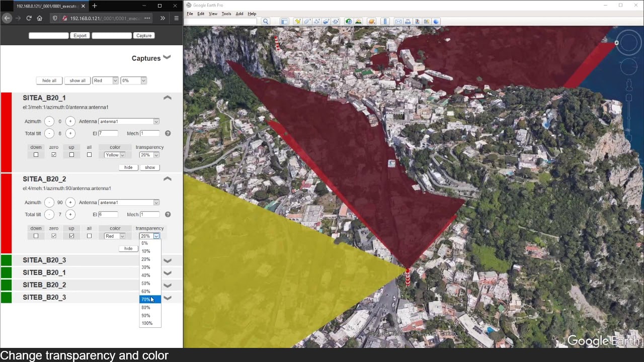Click the help question mark for SITEA_B20_2

(168, 214)
